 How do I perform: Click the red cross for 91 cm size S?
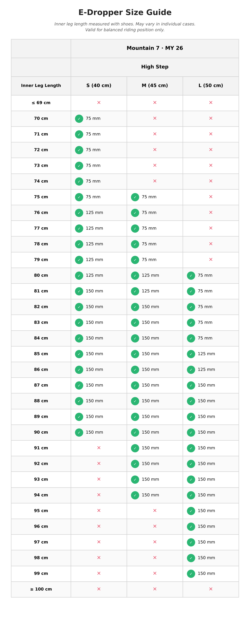point(99,448)
